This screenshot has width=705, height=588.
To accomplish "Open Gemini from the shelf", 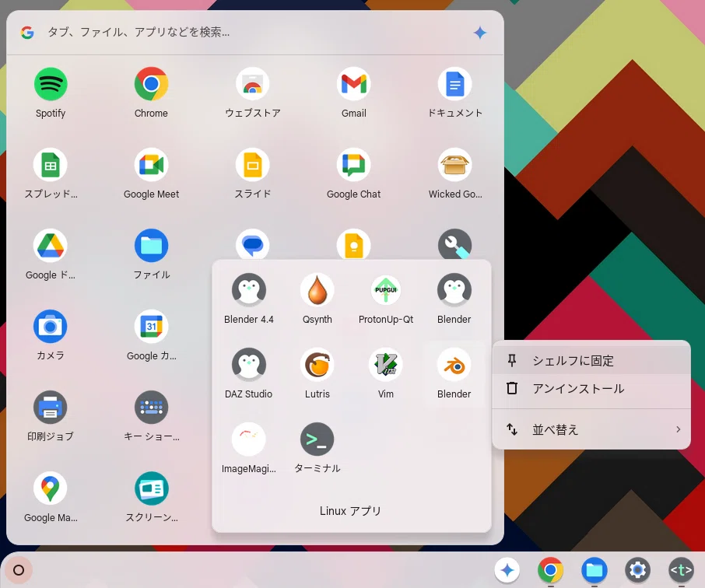I will pos(507,570).
